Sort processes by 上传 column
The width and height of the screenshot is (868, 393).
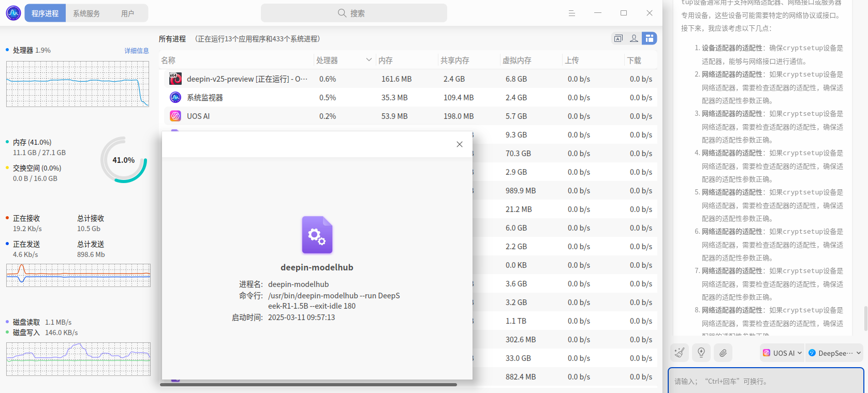593,61
